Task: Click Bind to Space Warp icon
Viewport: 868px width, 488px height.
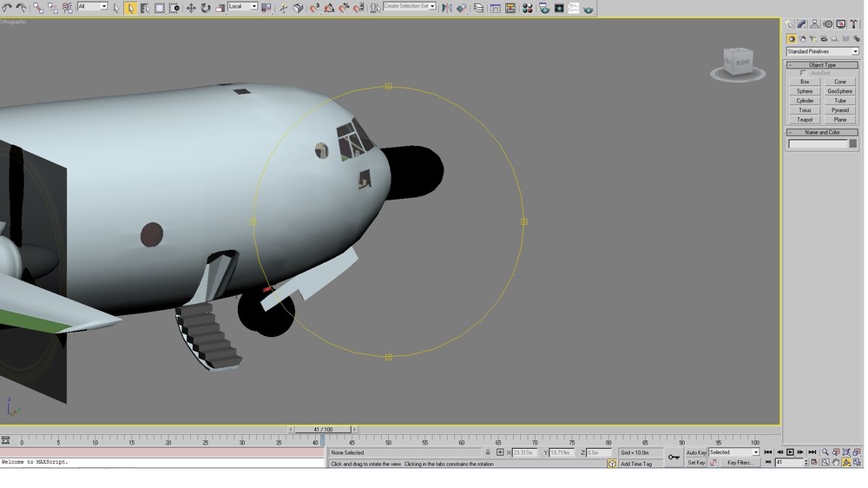Action: (68, 8)
